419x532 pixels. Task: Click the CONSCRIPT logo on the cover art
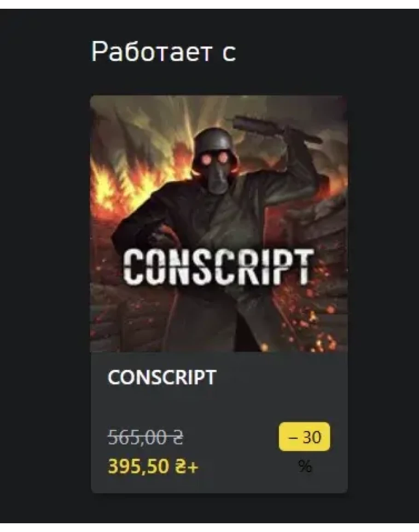click(x=218, y=267)
